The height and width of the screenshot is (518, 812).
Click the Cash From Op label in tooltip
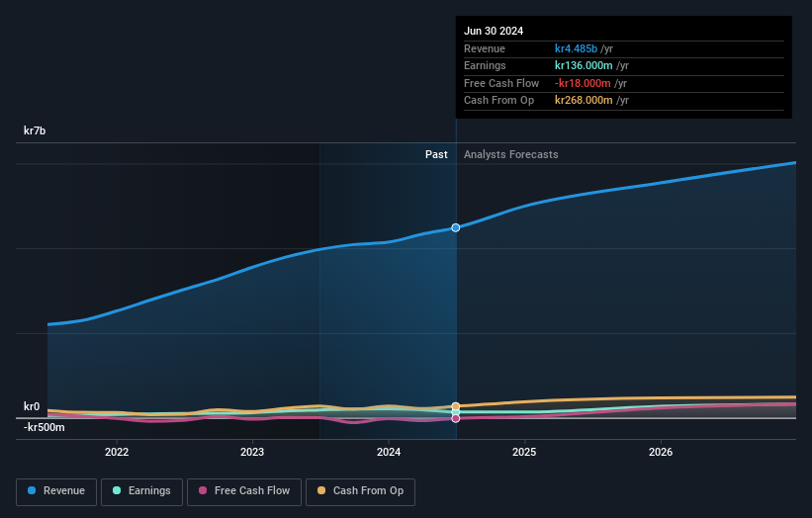click(x=498, y=101)
